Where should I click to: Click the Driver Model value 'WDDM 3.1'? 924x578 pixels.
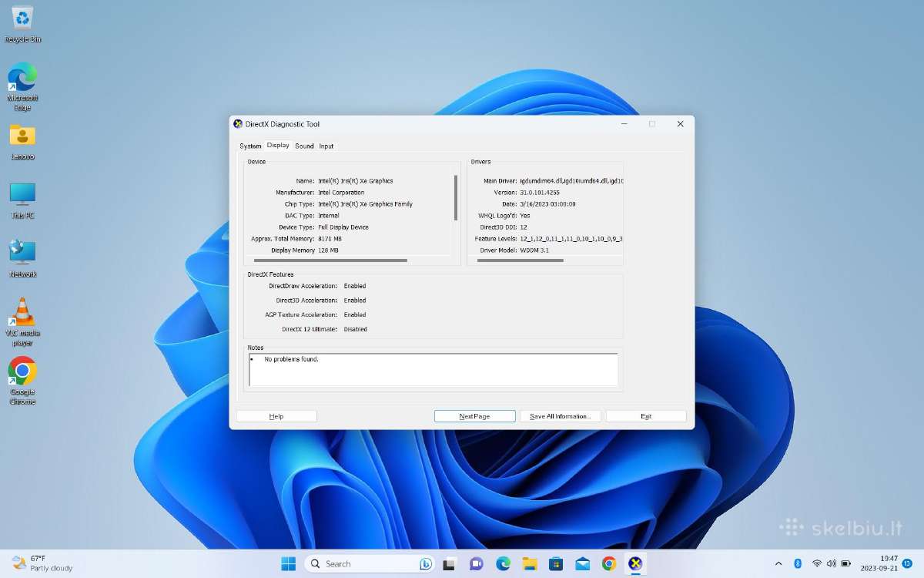534,250
